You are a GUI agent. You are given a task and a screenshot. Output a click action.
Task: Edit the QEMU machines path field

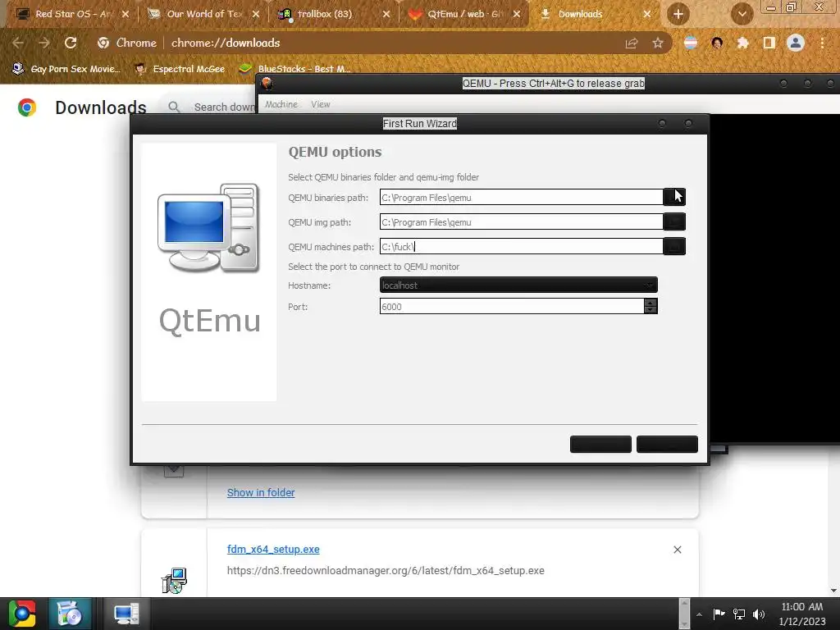[x=521, y=246]
